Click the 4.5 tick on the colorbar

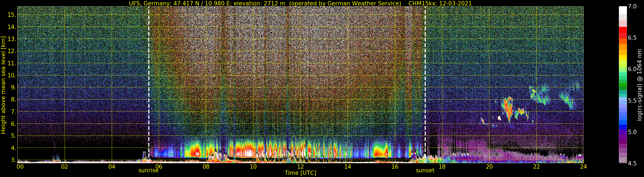(x=632, y=163)
